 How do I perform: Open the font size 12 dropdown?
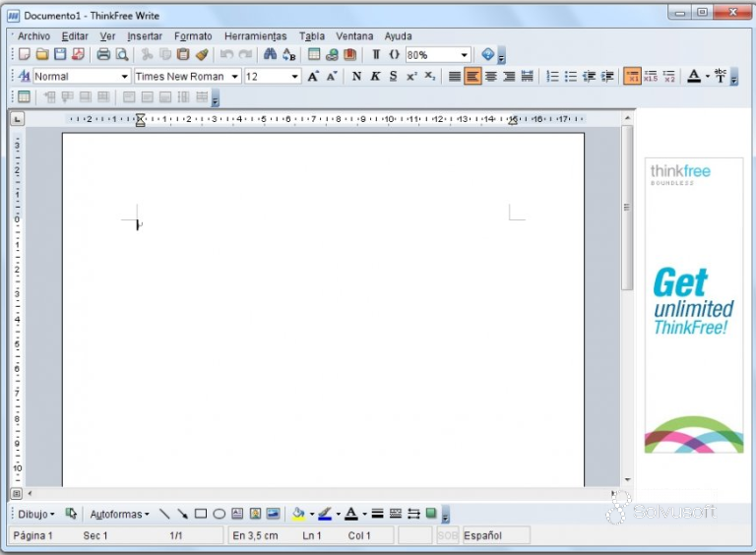pyautogui.click(x=294, y=76)
